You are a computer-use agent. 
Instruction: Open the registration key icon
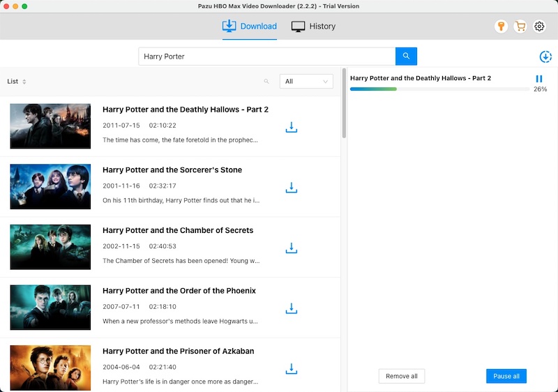click(501, 27)
